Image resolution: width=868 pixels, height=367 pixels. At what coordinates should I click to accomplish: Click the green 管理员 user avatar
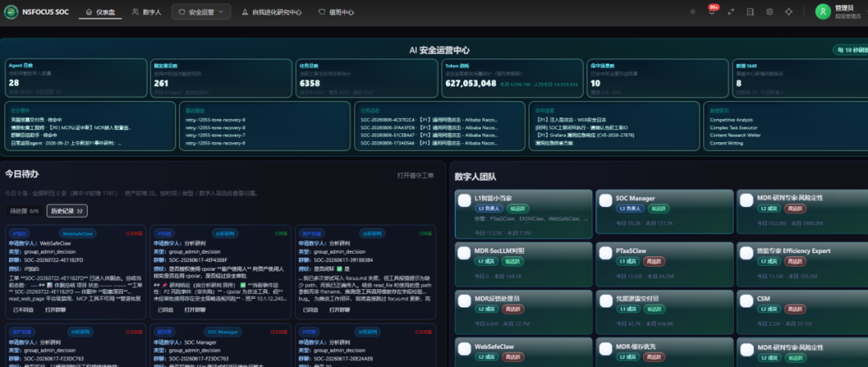pos(823,11)
